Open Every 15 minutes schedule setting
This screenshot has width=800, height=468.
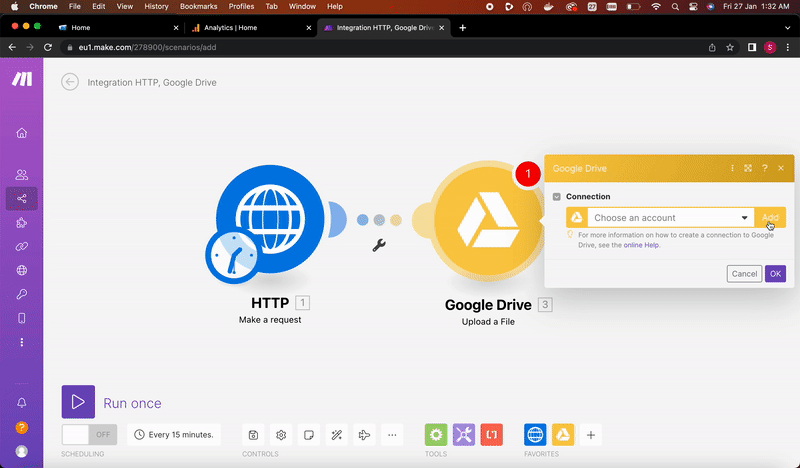(x=174, y=435)
